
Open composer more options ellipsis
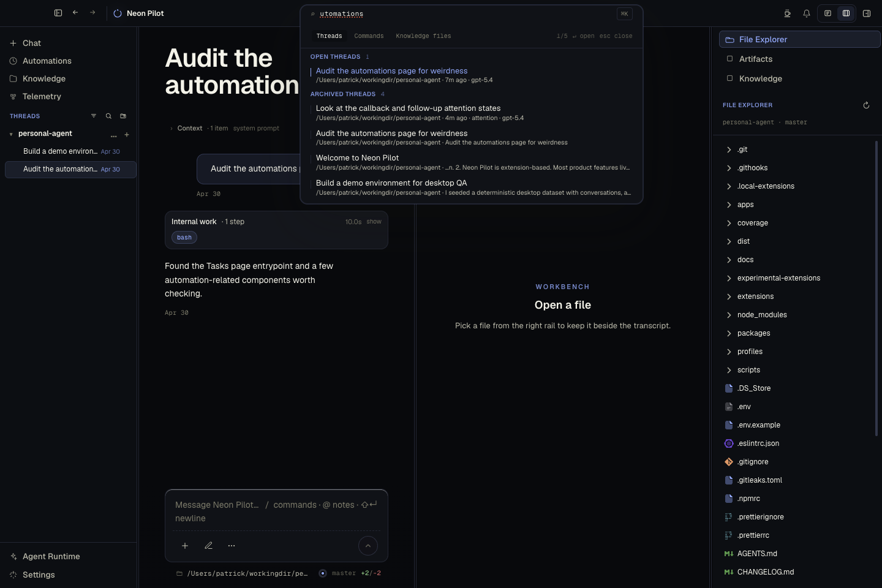pos(232,546)
